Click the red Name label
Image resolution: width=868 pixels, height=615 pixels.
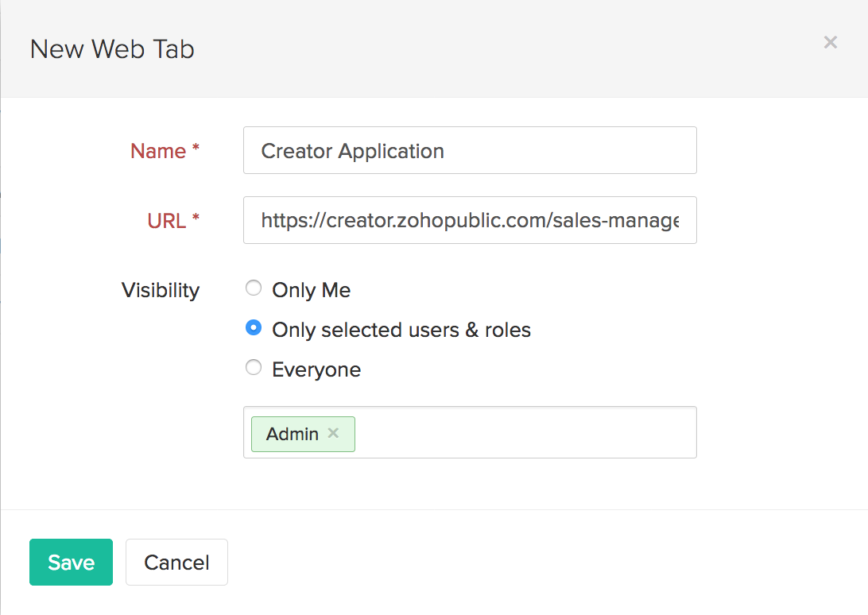[157, 151]
